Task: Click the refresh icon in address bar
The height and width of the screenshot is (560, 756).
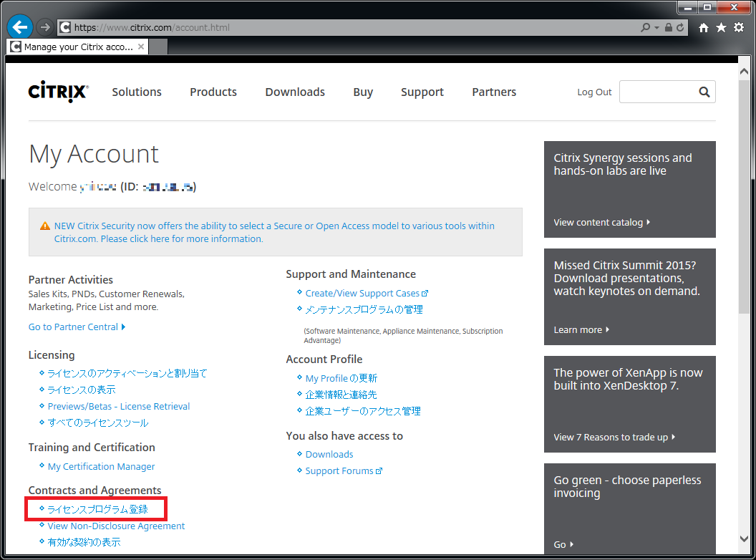Action: (x=680, y=27)
